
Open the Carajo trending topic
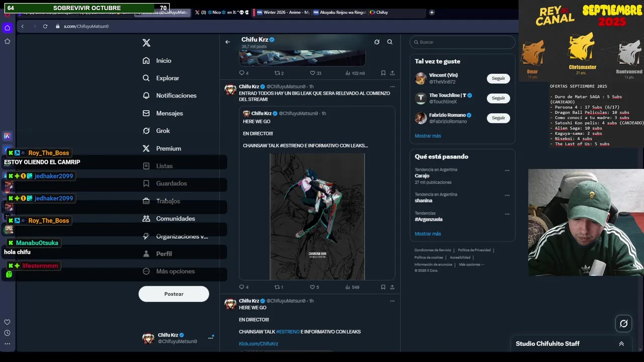(x=422, y=176)
